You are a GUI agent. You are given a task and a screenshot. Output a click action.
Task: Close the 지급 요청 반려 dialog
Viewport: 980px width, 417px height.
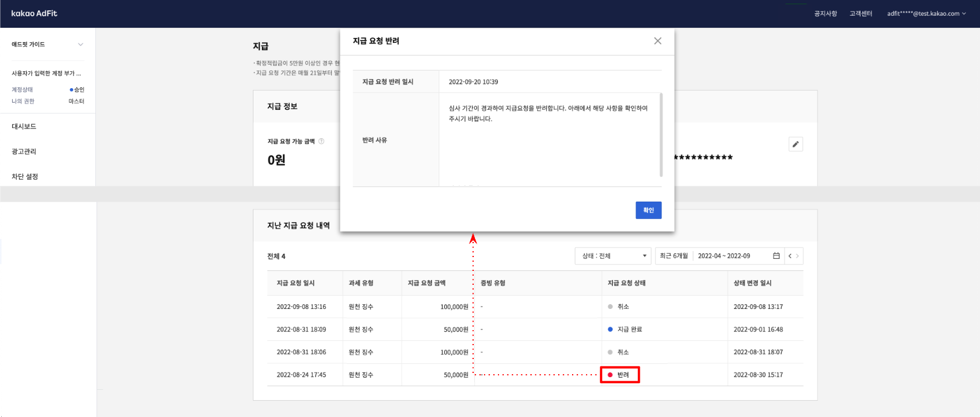pyautogui.click(x=657, y=41)
